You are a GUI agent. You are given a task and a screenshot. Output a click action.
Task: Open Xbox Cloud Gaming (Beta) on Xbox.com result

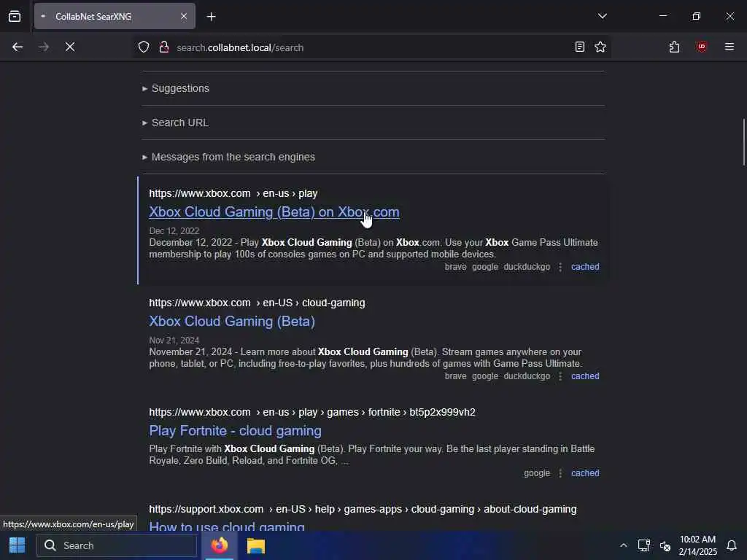tap(274, 212)
